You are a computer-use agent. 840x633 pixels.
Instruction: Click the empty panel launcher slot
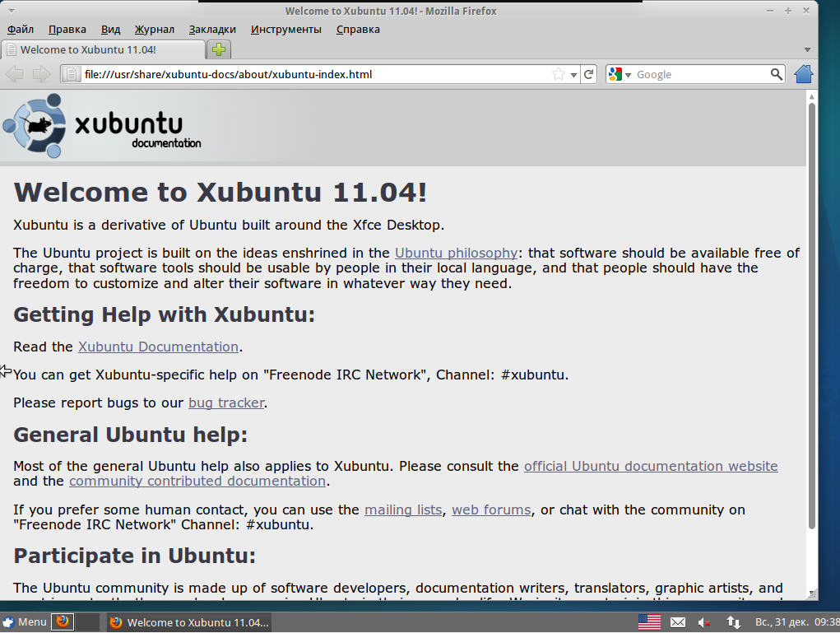[x=88, y=621]
